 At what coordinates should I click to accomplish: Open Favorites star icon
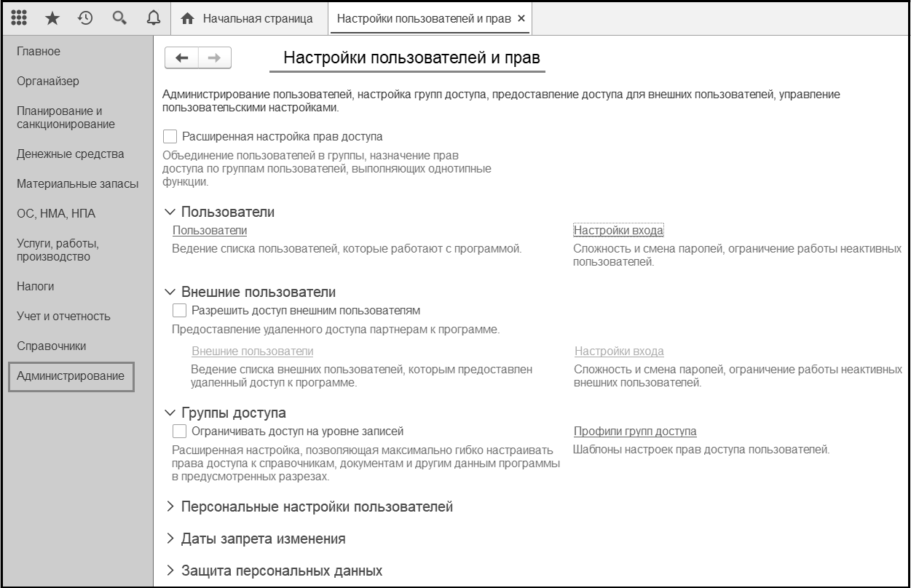(x=52, y=19)
